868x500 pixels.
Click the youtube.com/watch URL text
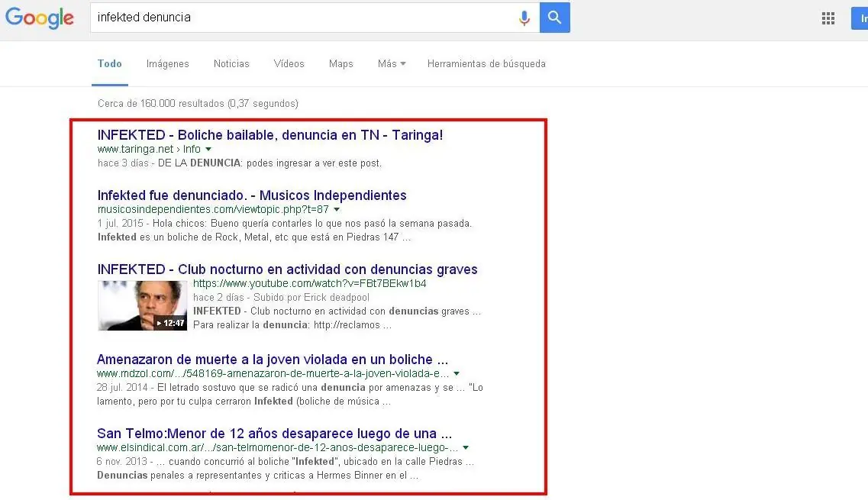pyautogui.click(x=309, y=283)
